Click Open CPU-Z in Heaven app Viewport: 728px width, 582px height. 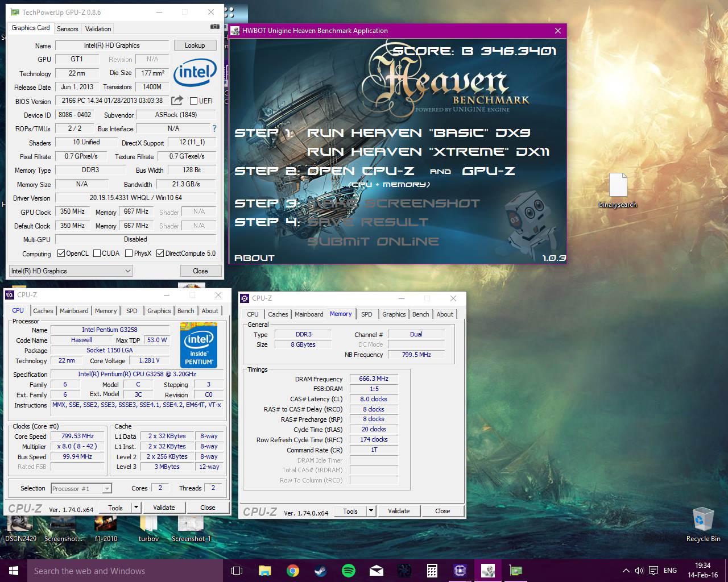tap(361, 171)
